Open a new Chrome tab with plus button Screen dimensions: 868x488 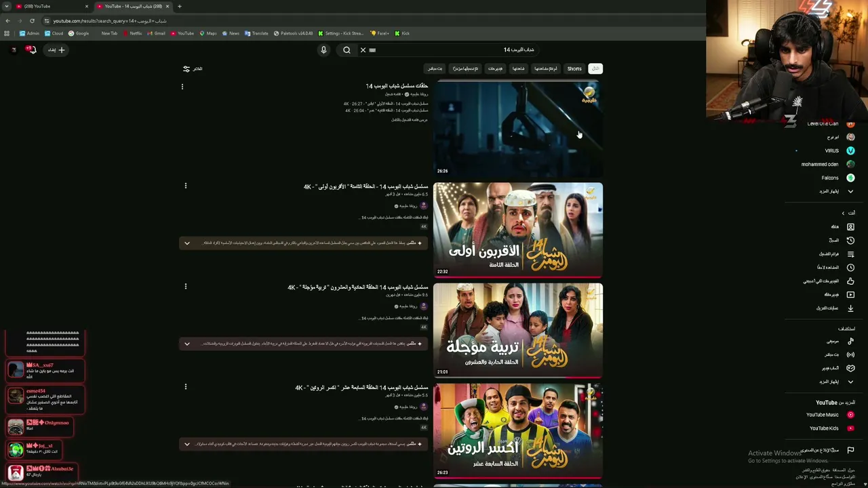click(180, 6)
